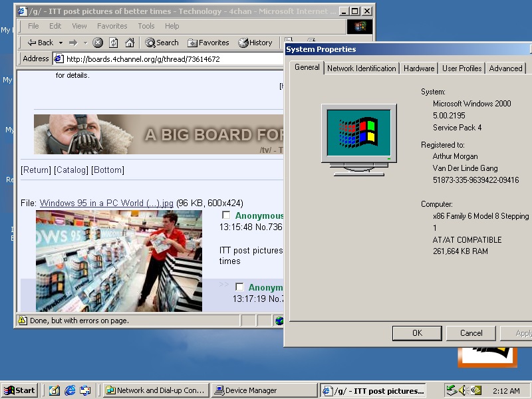This screenshot has height=399, width=532.
Task: Go to the Home page icon
Action: click(130, 43)
